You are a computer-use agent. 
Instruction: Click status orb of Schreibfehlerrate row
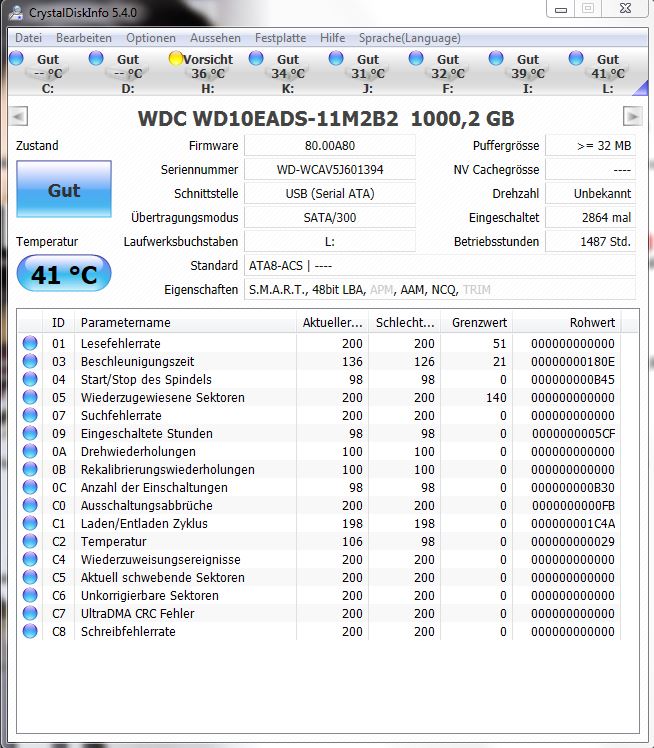30,631
